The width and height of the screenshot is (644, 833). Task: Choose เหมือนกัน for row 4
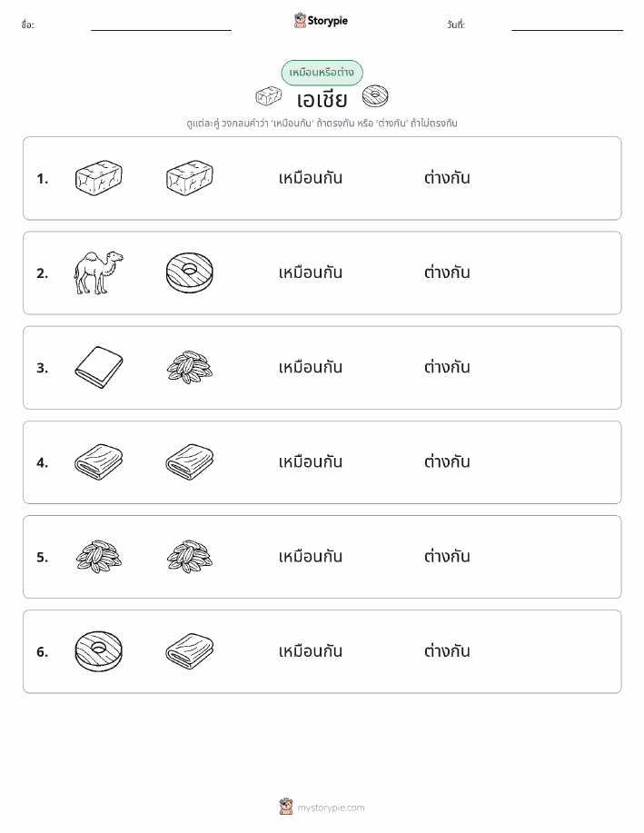[311, 461]
